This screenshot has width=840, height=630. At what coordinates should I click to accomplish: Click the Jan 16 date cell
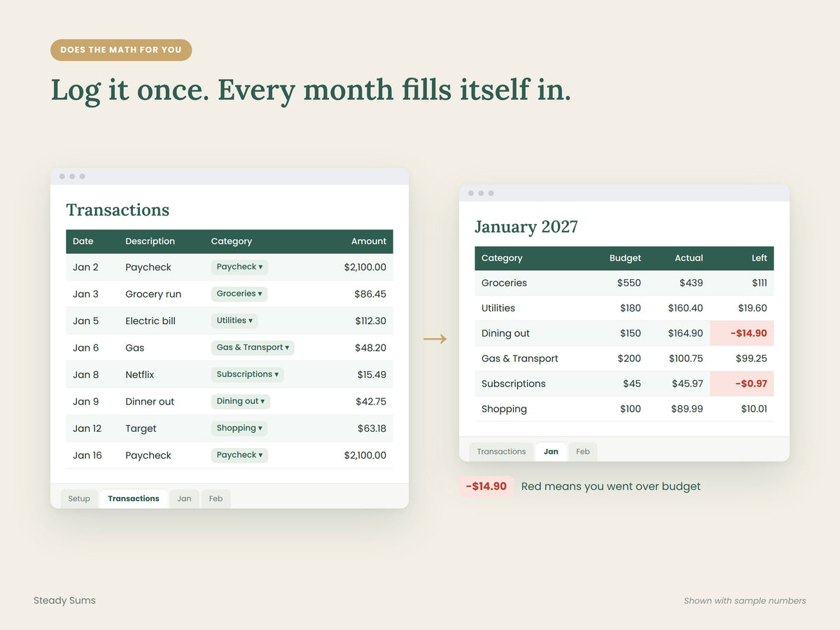click(87, 455)
